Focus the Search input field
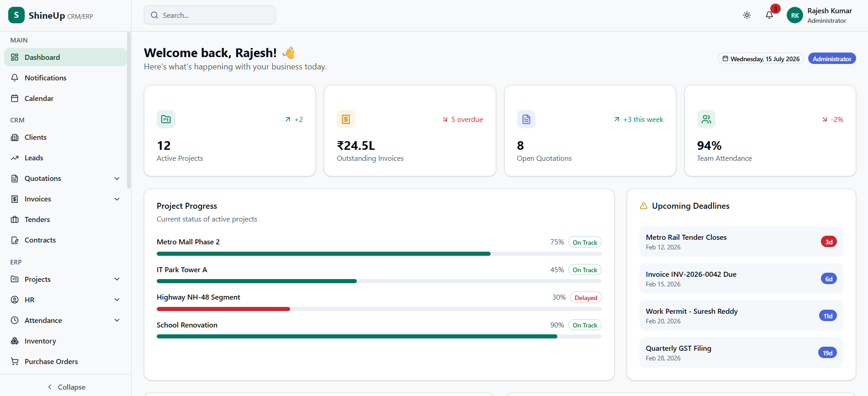The width and height of the screenshot is (868, 396). click(x=210, y=15)
